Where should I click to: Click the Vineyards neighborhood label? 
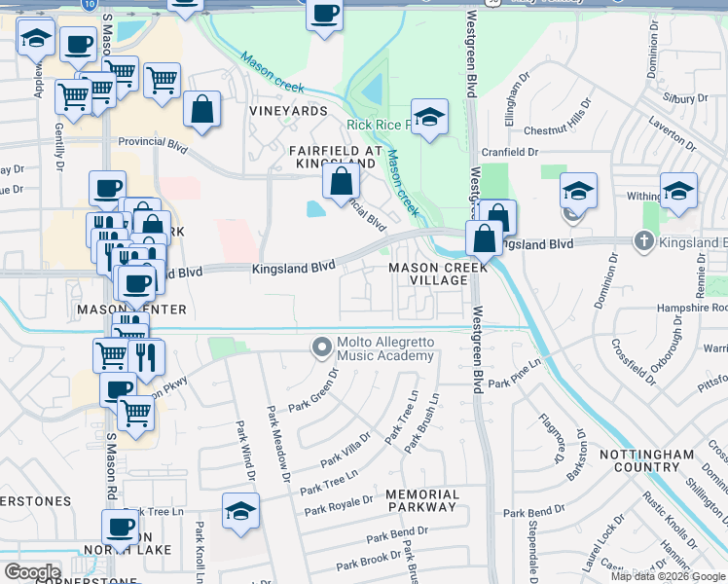point(288,111)
